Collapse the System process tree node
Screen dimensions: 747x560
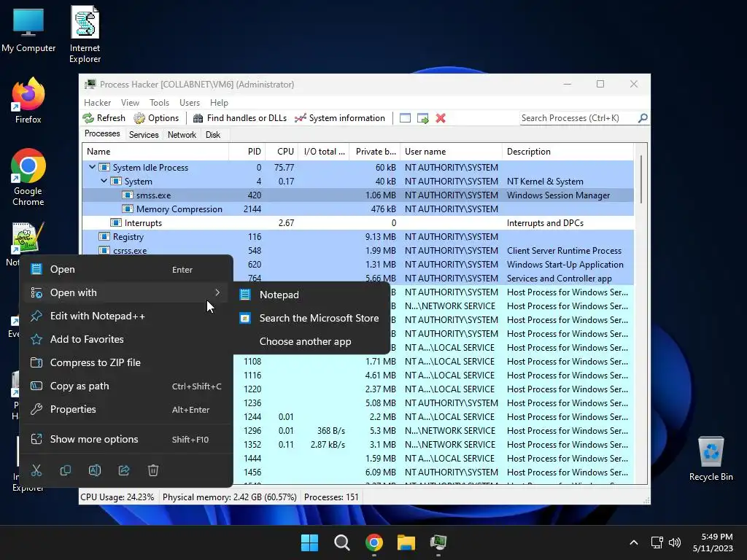pos(104,181)
